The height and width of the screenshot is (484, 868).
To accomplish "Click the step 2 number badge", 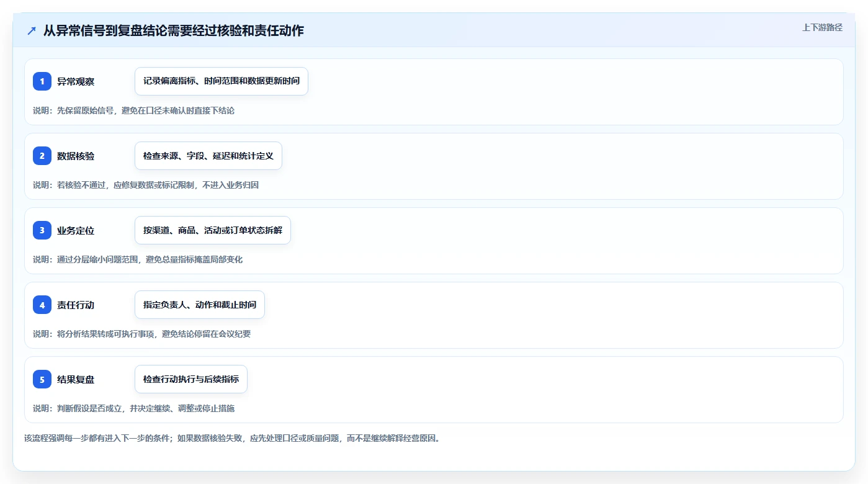I will click(x=42, y=156).
